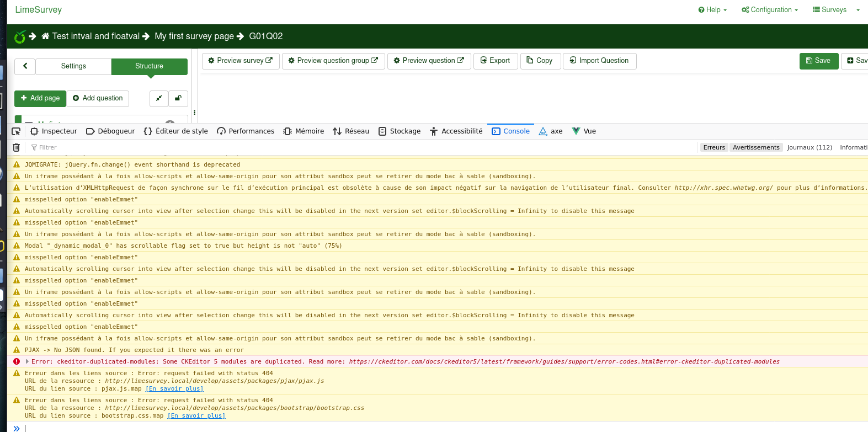Open the first 'En savoir plus' link
Screen dimensions: 868x432
click(x=174, y=389)
